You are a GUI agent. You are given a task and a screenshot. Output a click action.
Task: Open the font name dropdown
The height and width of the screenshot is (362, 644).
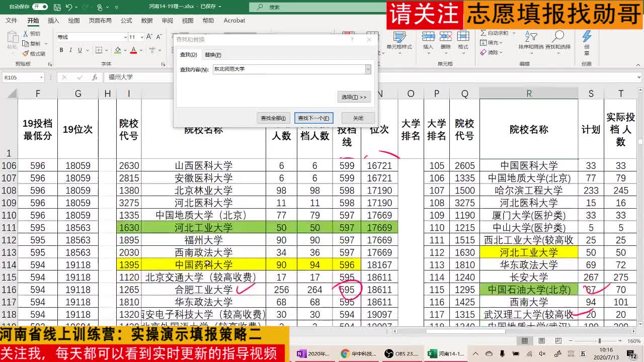pos(125,37)
